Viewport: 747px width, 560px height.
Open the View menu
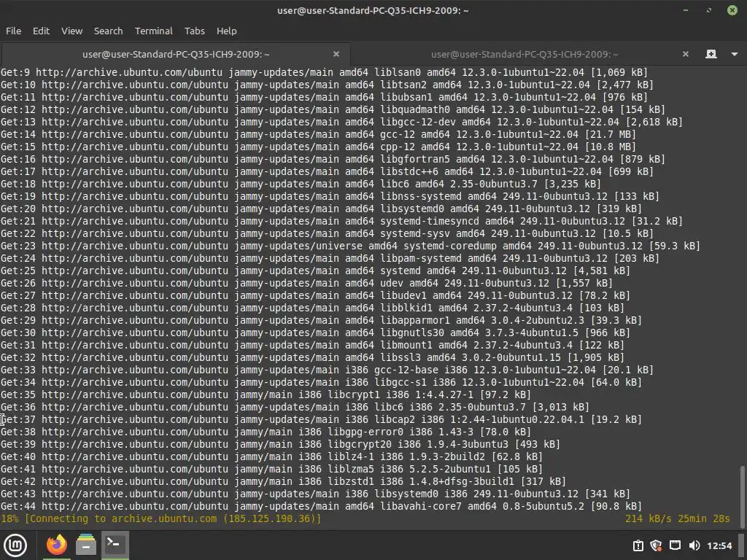coord(72,31)
